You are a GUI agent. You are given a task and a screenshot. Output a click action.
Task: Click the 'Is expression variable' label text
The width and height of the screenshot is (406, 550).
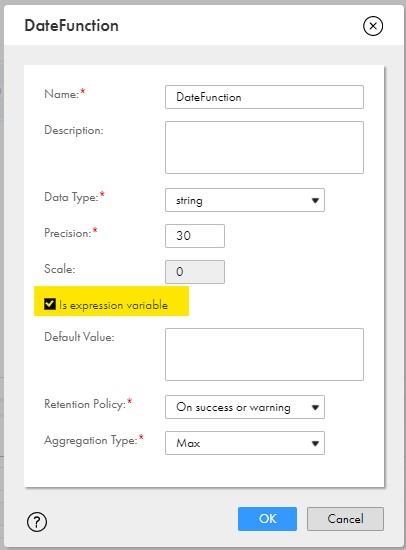[113, 305]
